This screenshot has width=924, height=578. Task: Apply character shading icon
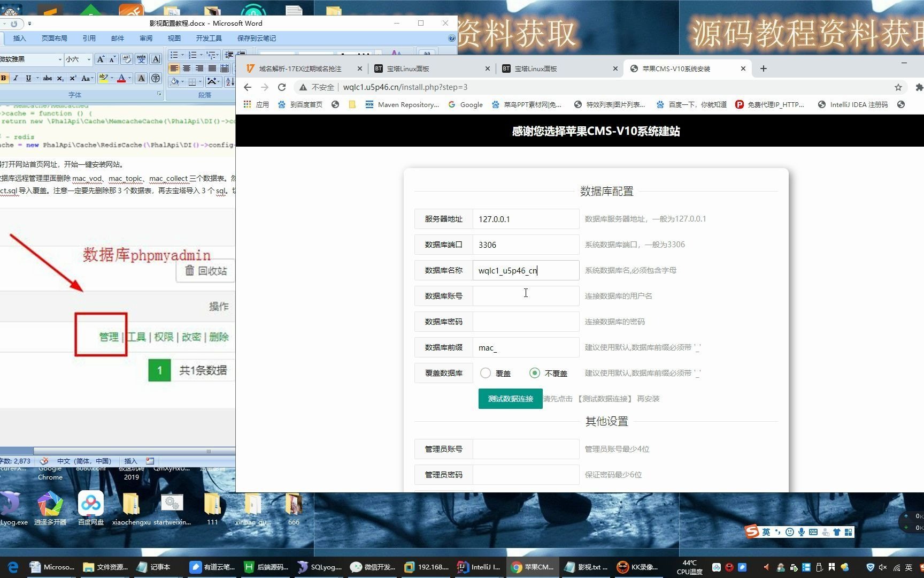click(x=141, y=78)
